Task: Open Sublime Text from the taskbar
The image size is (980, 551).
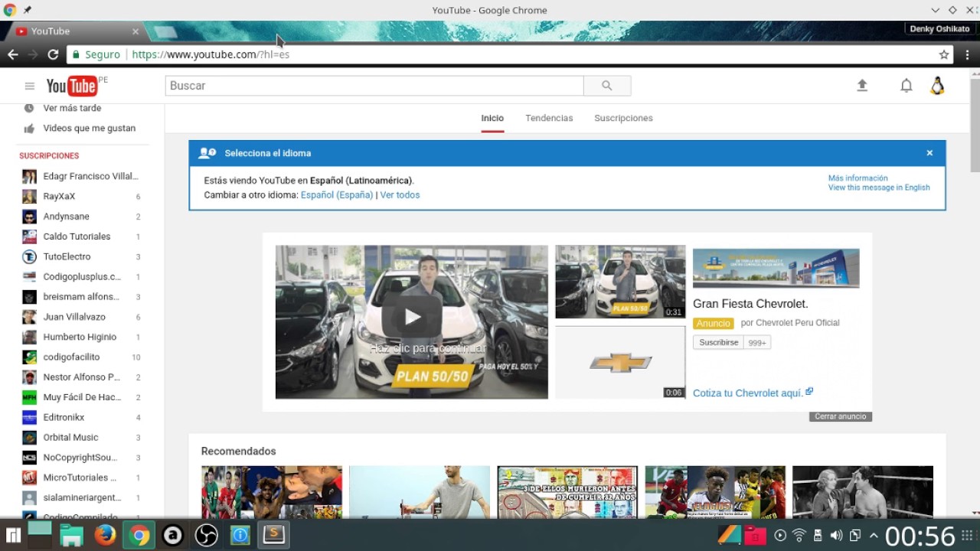Action: (274, 535)
